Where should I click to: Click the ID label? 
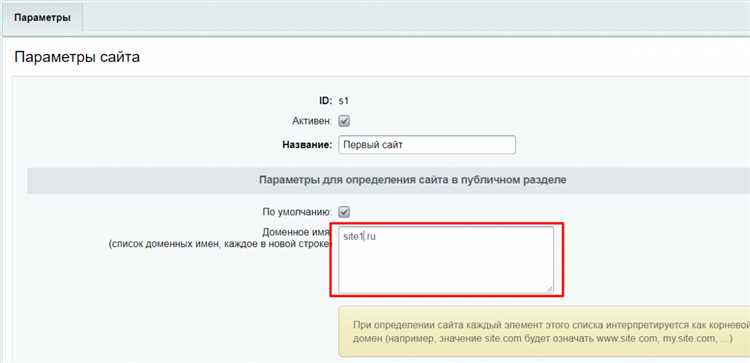coord(326,101)
